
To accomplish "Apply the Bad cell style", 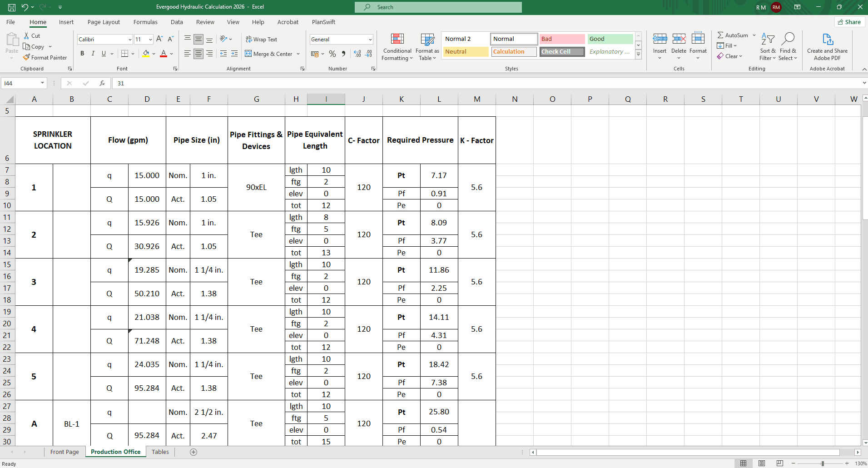I will click(562, 39).
